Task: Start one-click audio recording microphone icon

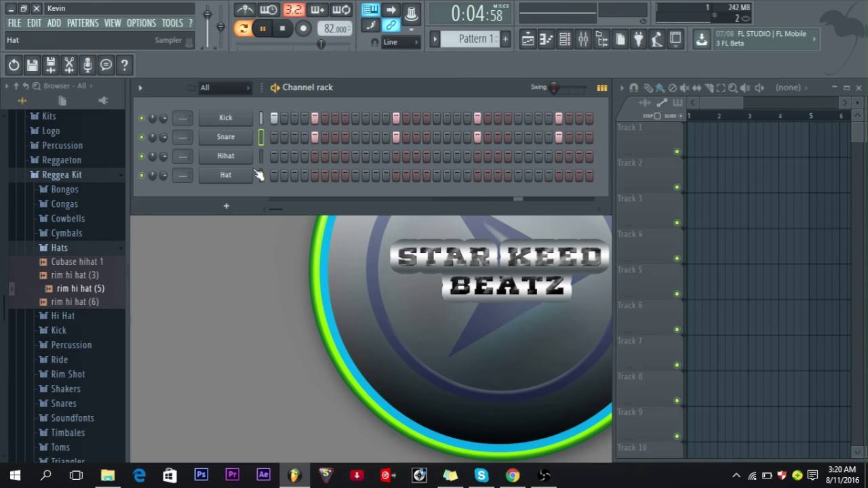Action: (x=87, y=65)
